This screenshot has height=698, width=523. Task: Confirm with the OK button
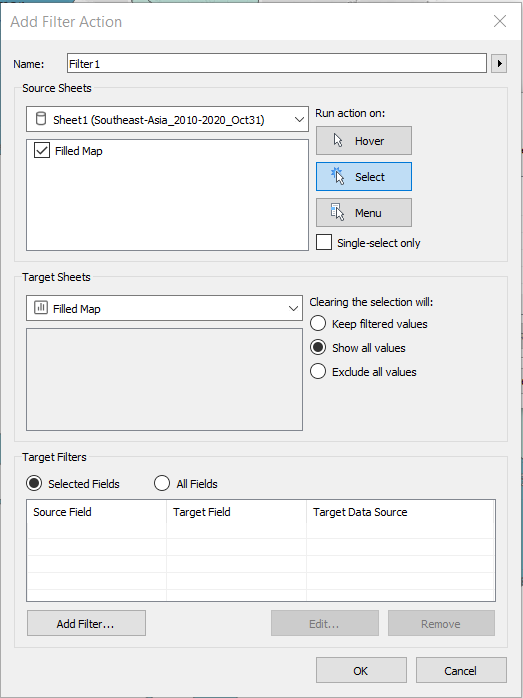coord(361,670)
